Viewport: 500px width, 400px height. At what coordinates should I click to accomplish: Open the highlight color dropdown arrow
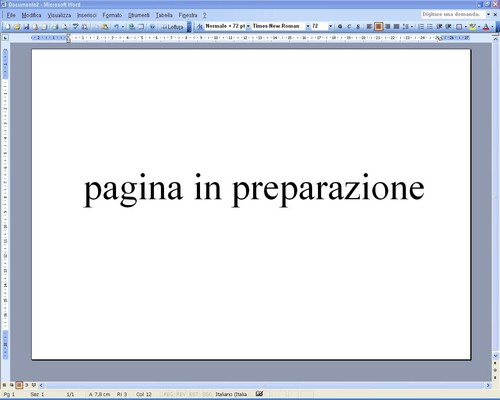(479, 26)
